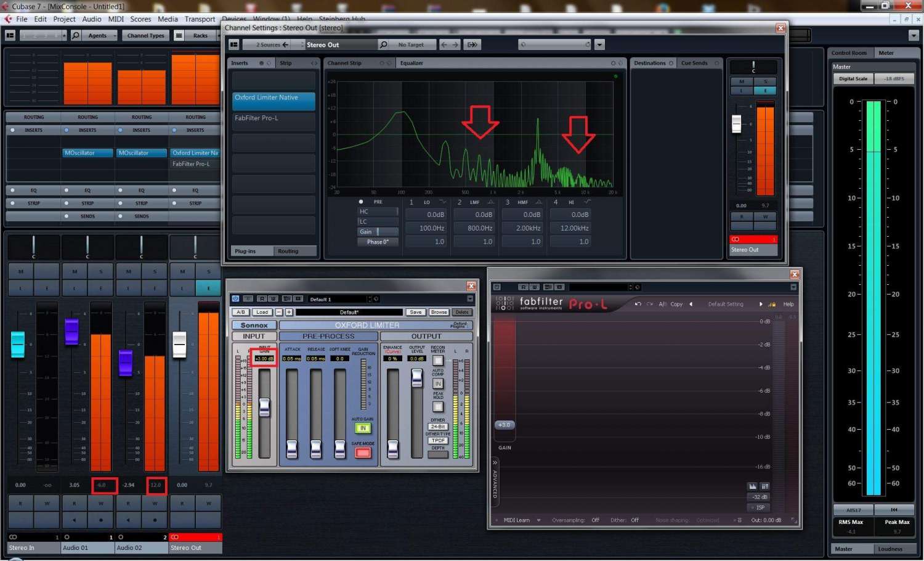Solo the Audio 02 channel

click(155, 271)
